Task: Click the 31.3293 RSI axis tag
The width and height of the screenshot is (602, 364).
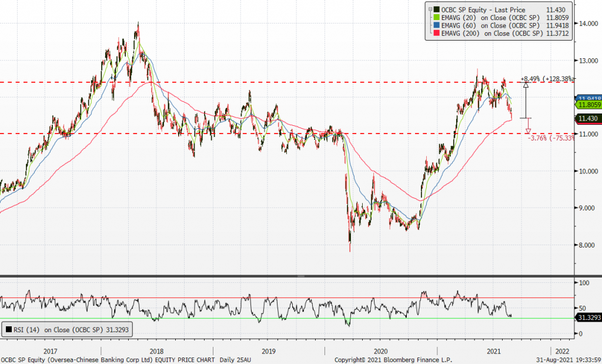Action: pos(588,317)
